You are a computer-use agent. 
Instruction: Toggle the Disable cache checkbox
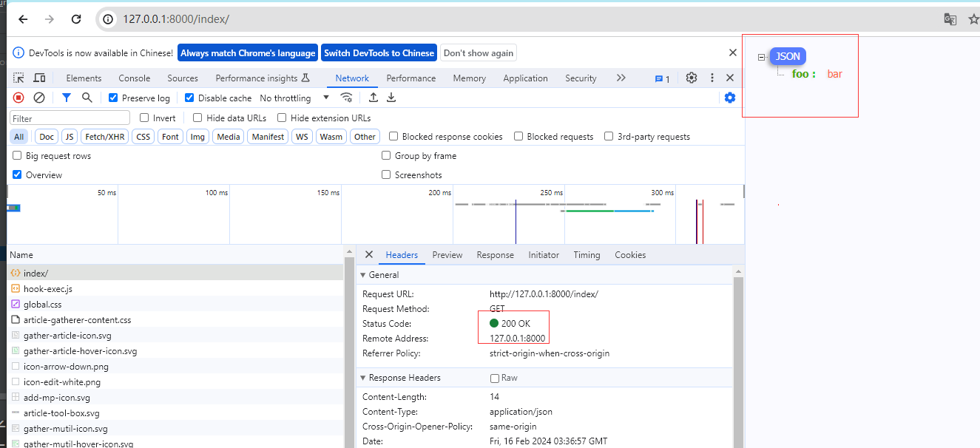pos(189,98)
